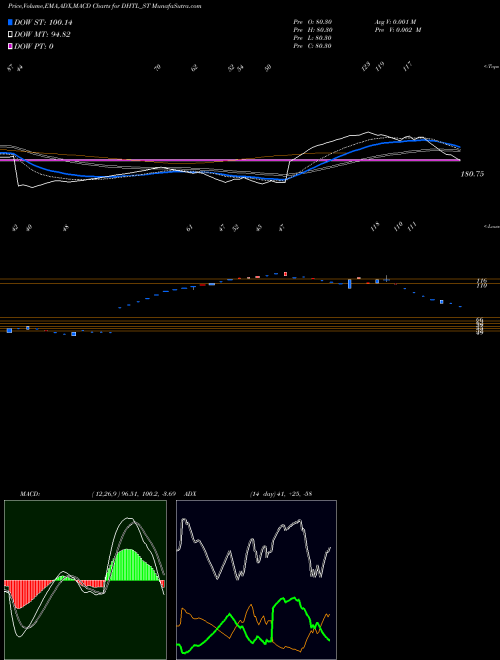The image size is (500, 660).
Task: Click the blue DOW ST legend square
Action: tap(10, 22)
